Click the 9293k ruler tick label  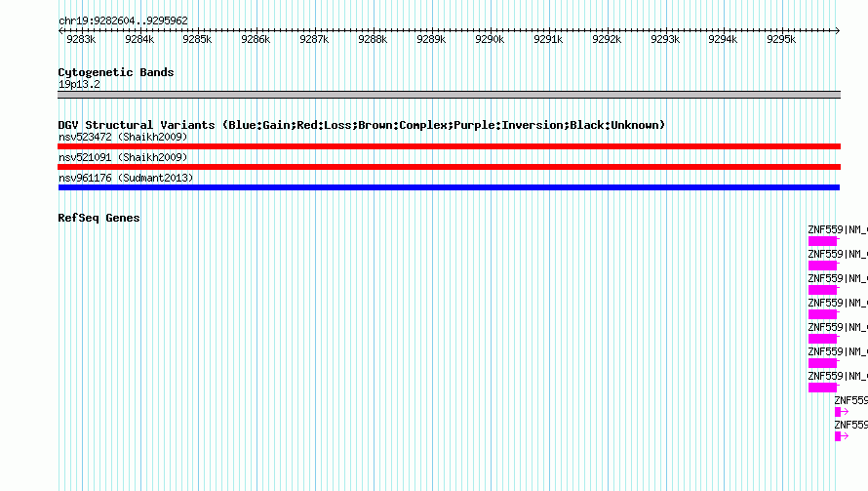665,39
